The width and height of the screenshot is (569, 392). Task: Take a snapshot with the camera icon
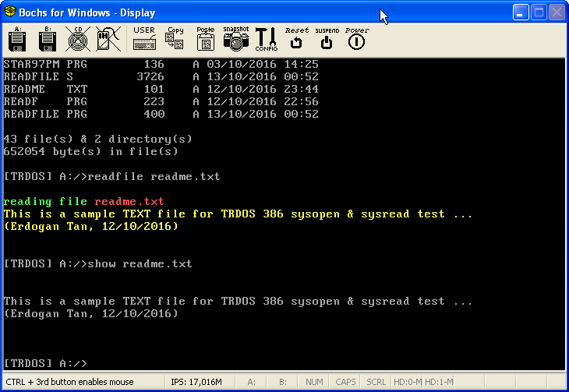(236, 39)
